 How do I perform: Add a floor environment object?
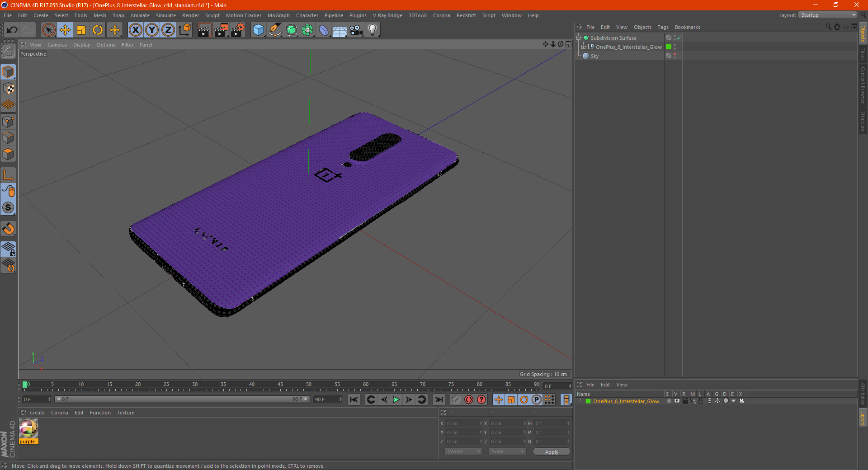[x=340, y=30]
